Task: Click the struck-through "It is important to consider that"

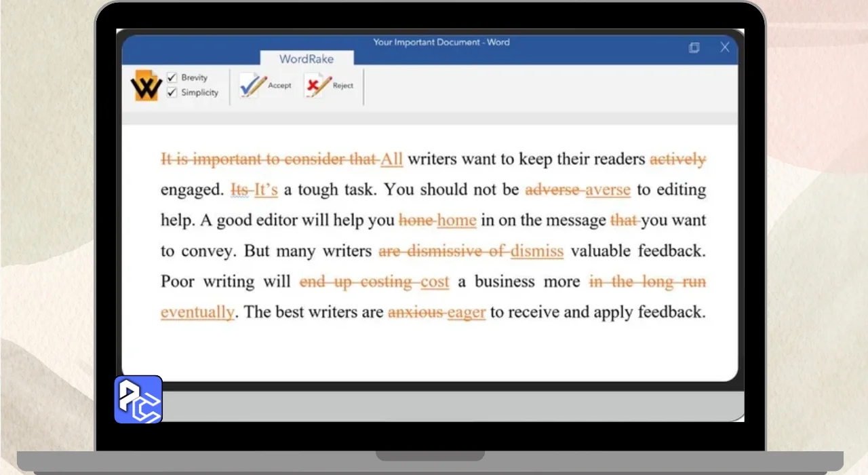Action: click(x=269, y=159)
